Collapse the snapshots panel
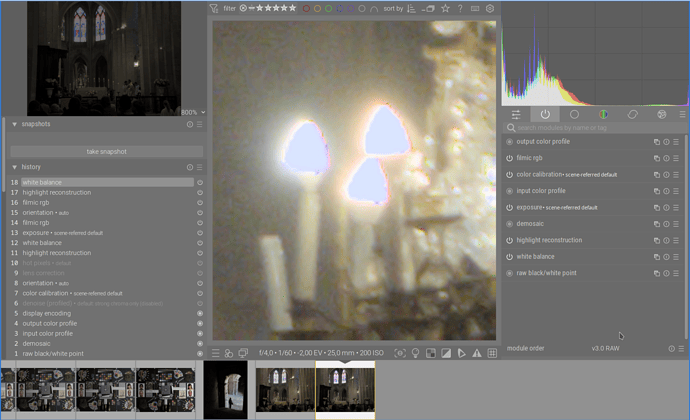 click(15, 124)
